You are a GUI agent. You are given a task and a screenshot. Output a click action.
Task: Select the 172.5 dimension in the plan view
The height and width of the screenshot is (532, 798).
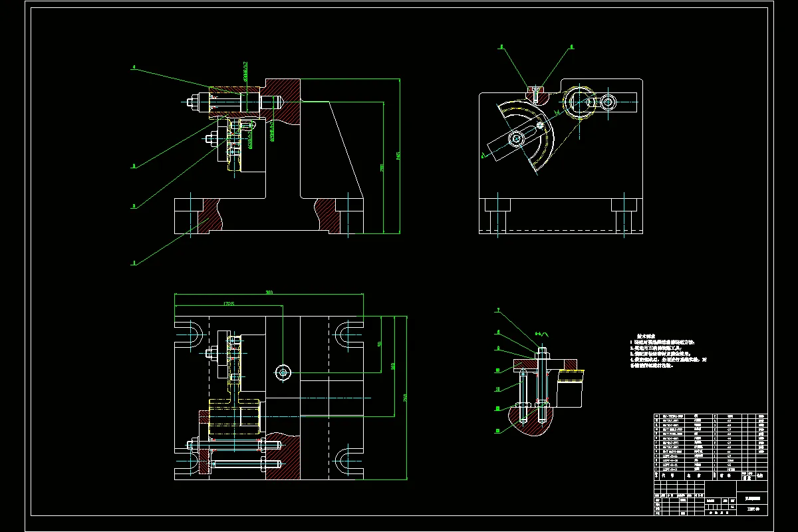click(228, 305)
